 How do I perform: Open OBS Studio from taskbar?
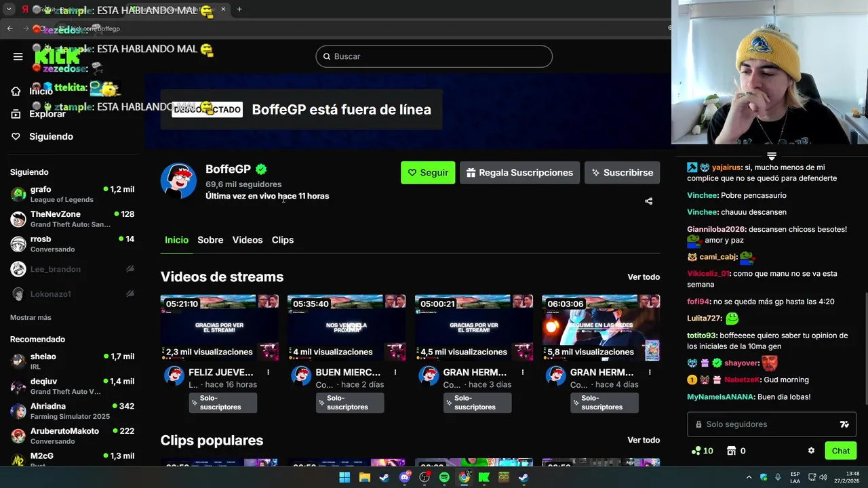click(x=425, y=477)
